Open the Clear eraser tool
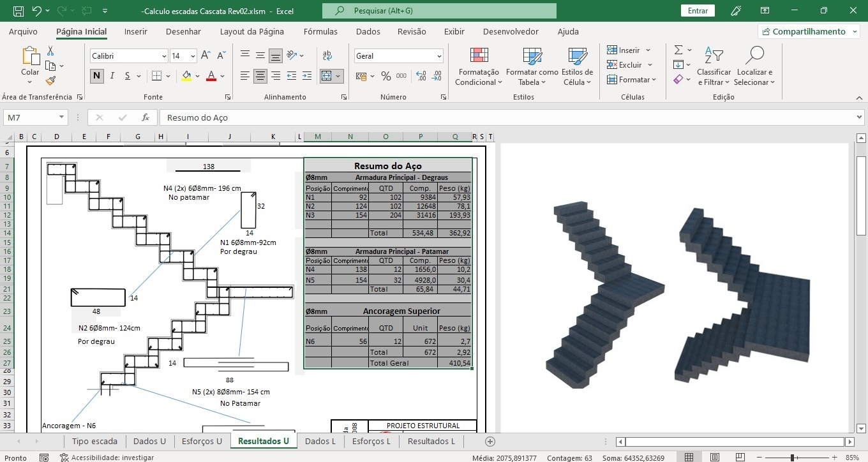 [678, 79]
